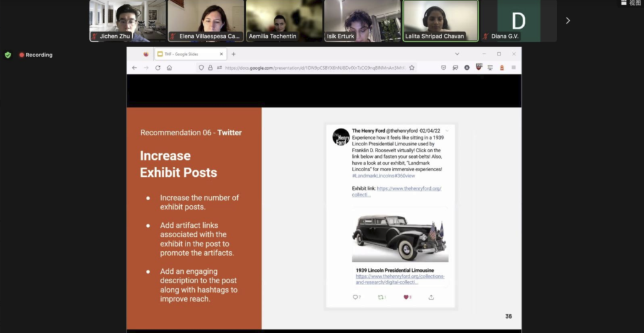Click the tweet retweet icon
Viewport: 644px width, 333px height.
coord(382,297)
